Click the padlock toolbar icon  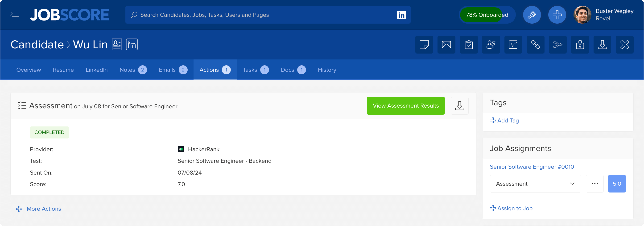[x=580, y=45]
